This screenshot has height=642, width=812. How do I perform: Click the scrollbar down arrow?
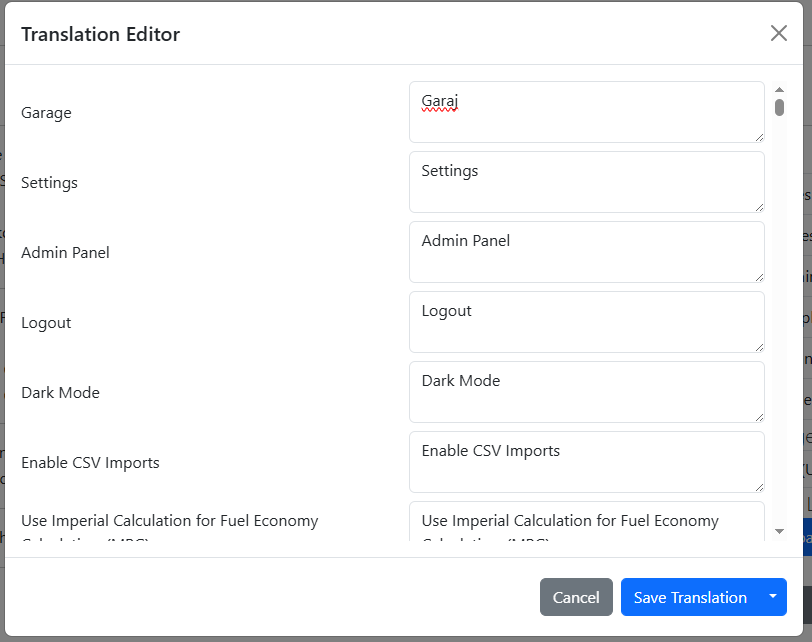coord(779,531)
